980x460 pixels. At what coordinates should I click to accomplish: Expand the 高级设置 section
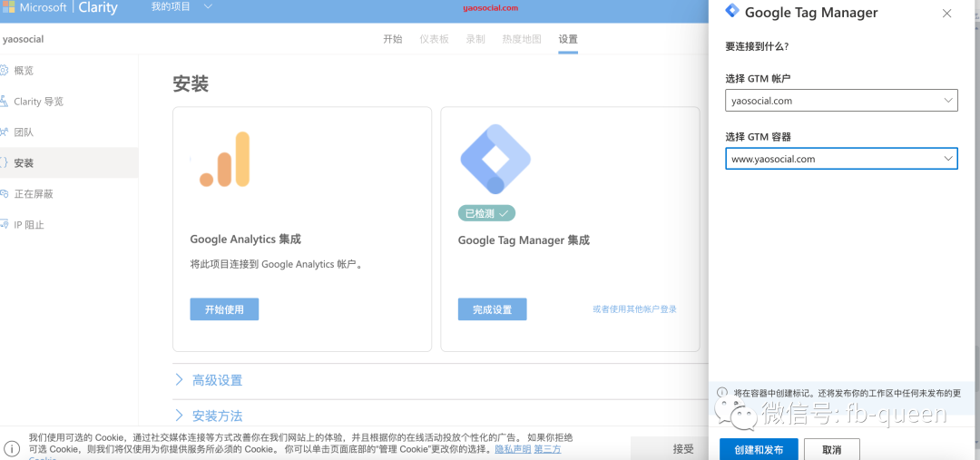217,380
